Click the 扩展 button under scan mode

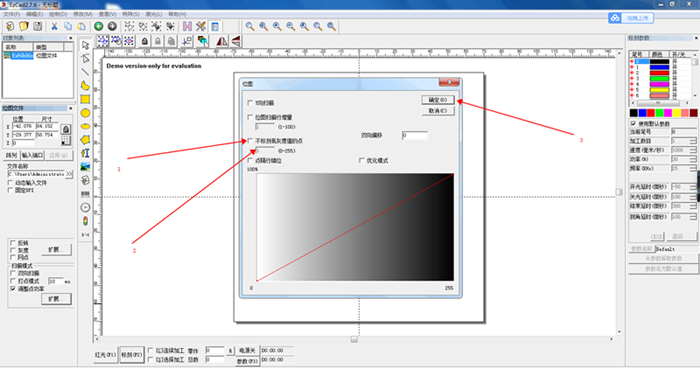point(56,299)
